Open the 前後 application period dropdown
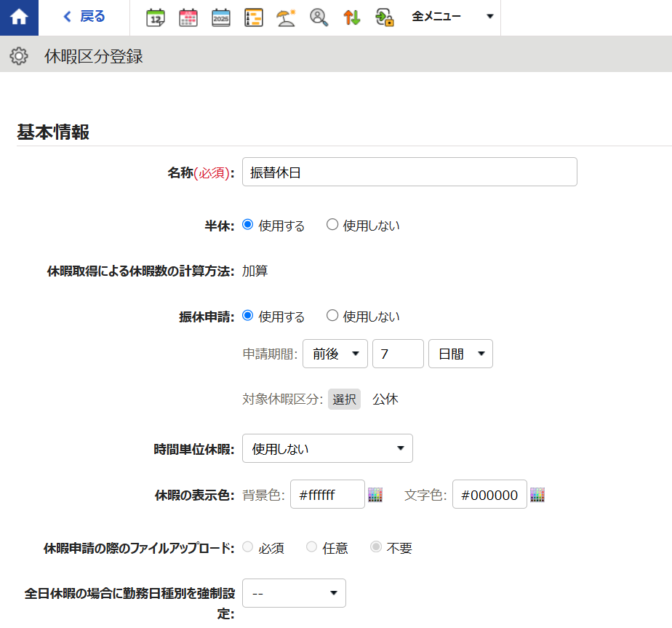The height and width of the screenshot is (628, 672). pyautogui.click(x=335, y=354)
